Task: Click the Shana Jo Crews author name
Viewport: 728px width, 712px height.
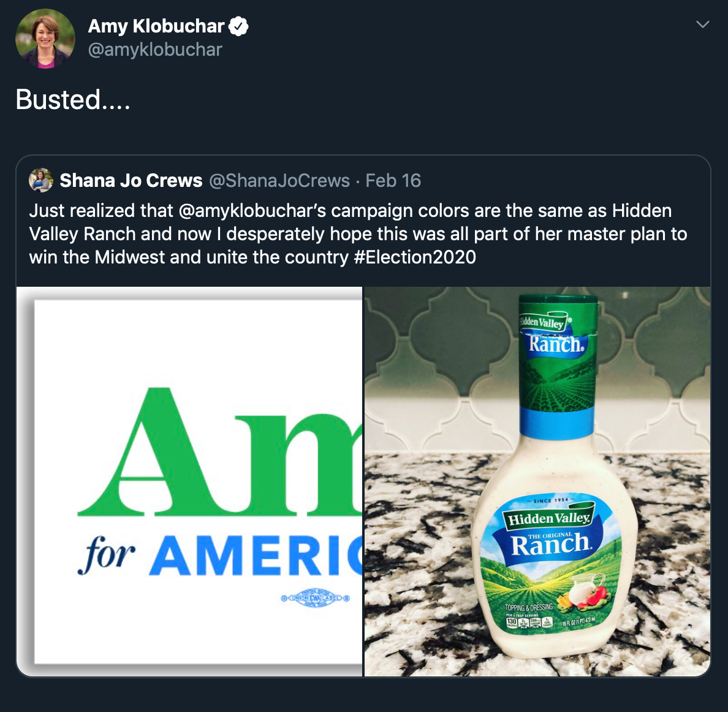Action: [x=131, y=181]
